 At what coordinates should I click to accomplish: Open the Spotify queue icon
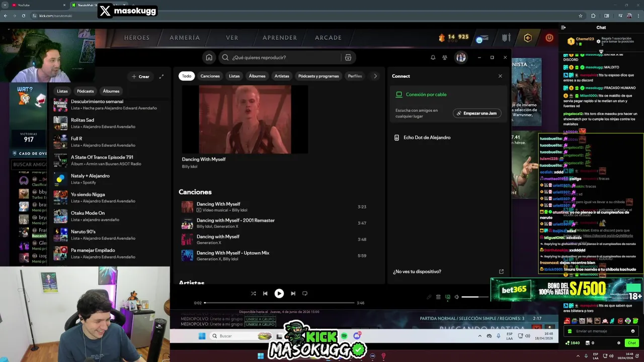click(438, 297)
